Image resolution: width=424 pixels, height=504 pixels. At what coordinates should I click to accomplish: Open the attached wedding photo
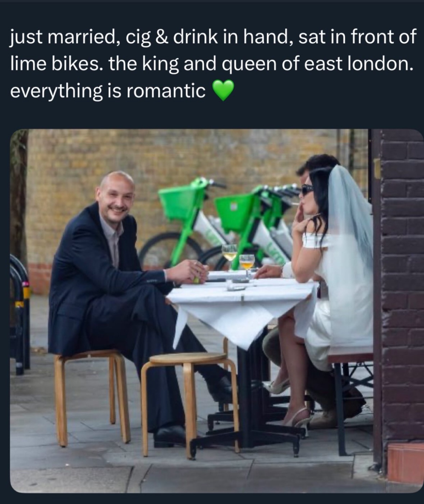pos(216,311)
